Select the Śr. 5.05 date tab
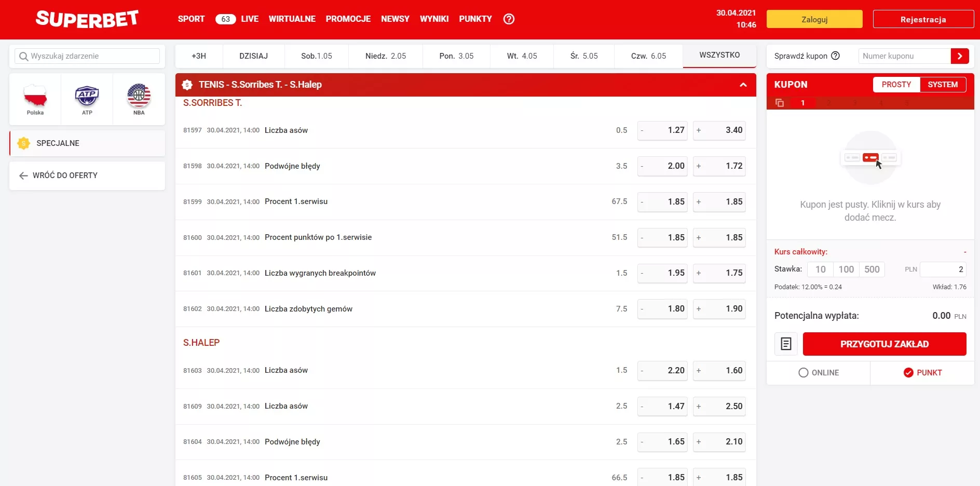Viewport: 980px width, 486px height. [x=584, y=56]
